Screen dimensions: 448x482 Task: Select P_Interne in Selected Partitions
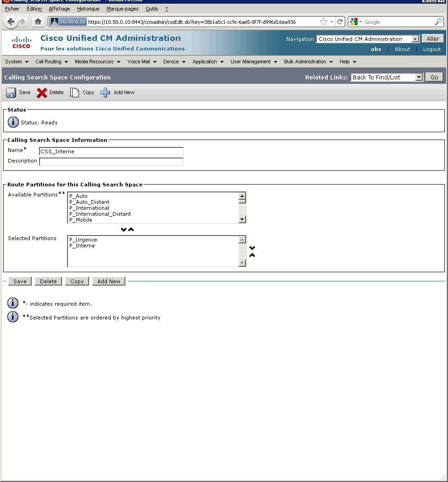(153, 246)
